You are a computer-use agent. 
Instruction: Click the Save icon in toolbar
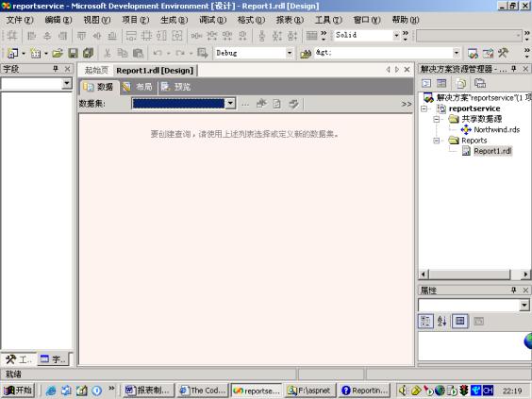pos(73,53)
